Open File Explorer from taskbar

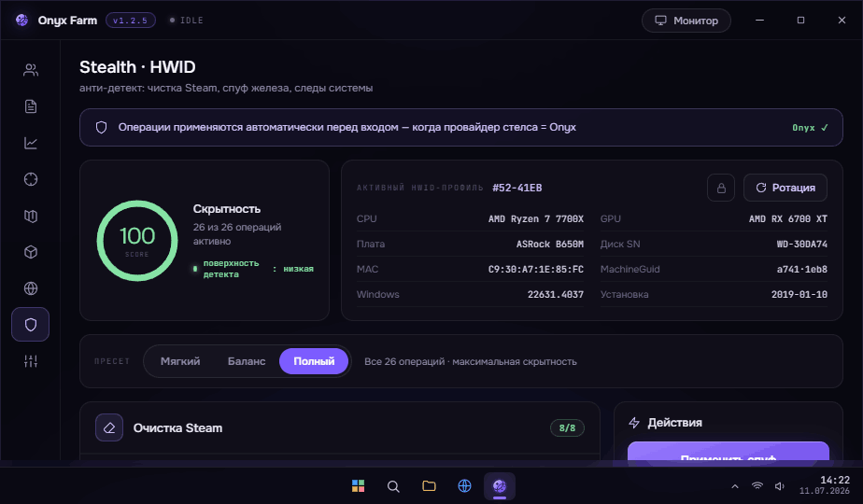coord(429,486)
